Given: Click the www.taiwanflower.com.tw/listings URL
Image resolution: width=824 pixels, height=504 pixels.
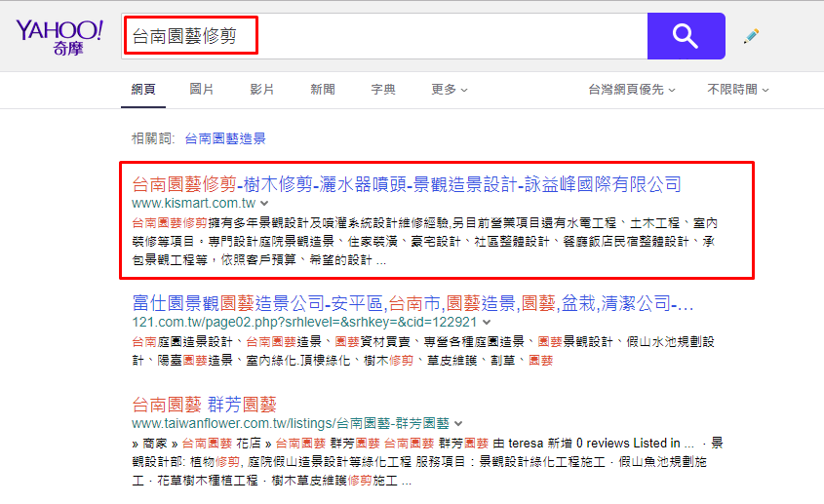Looking at the screenshot, I should (x=291, y=424).
